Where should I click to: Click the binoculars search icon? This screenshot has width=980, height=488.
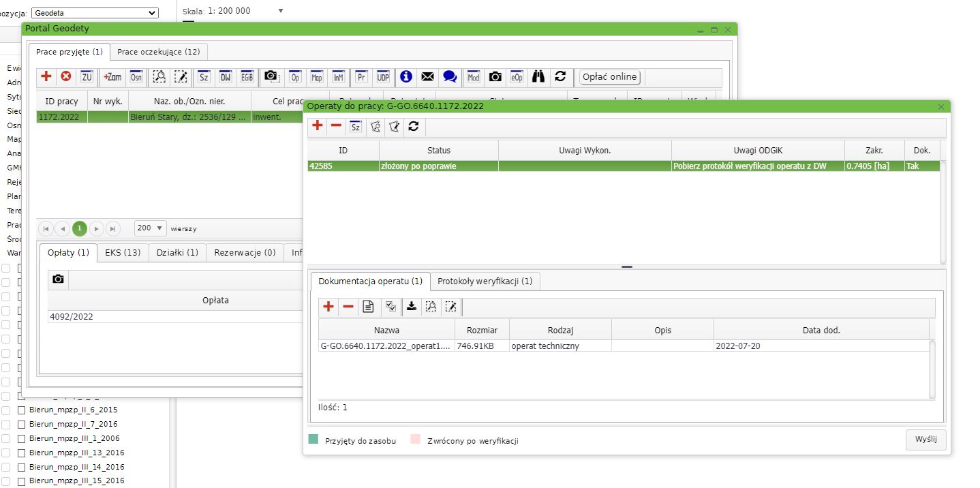click(x=538, y=77)
